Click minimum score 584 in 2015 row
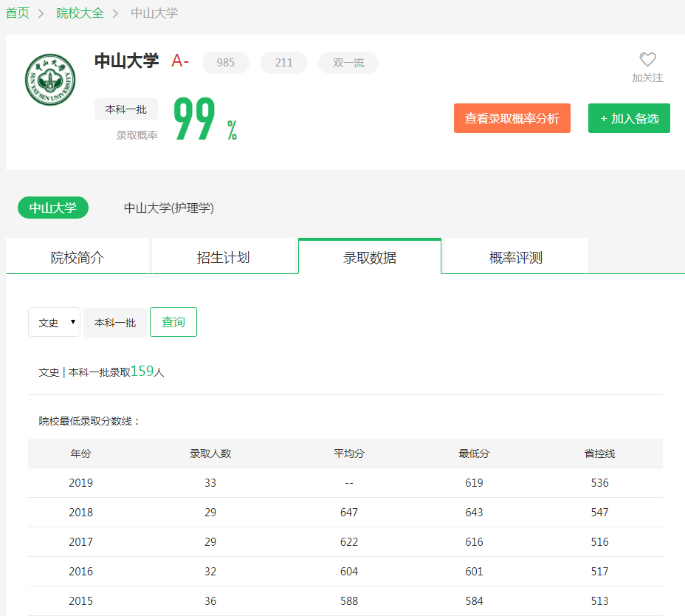Screen dimensions: 685x616 474,600
